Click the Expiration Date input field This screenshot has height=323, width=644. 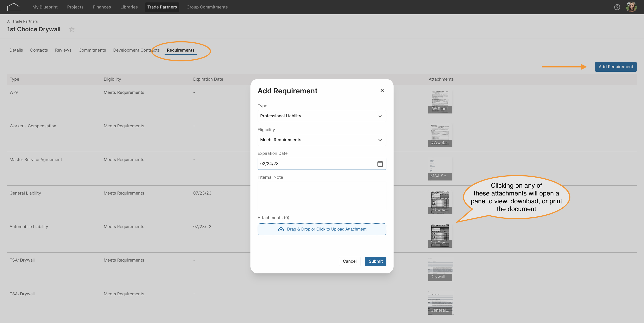tap(322, 164)
